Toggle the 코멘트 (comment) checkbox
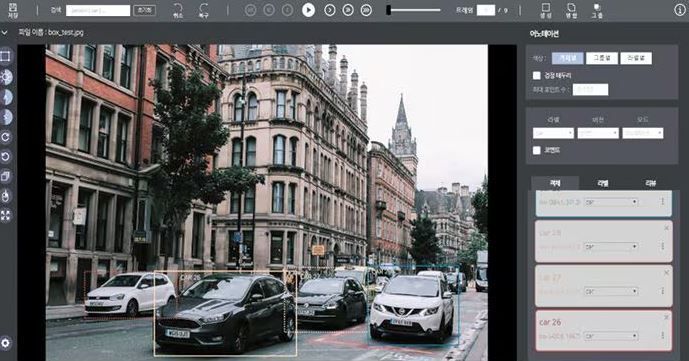The height and width of the screenshot is (361, 689). 537,150
